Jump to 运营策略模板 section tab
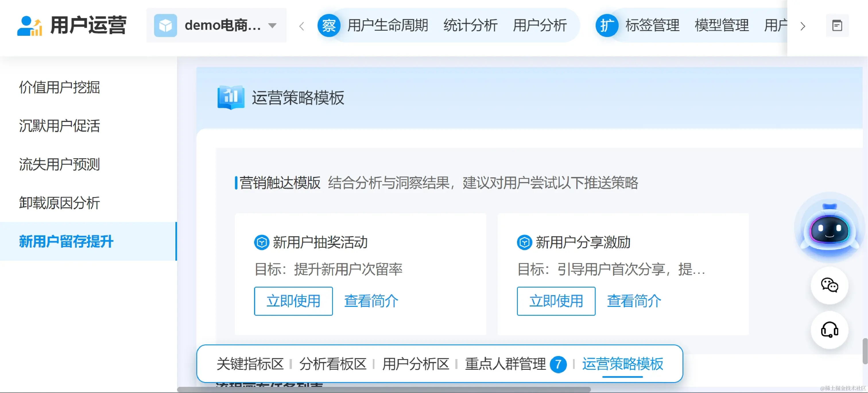 click(623, 364)
